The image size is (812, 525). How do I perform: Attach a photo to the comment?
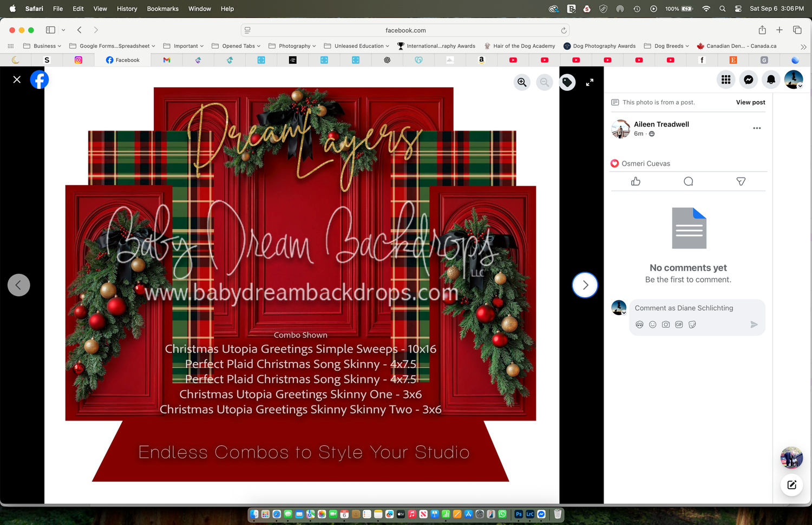(x=666, y=325)
